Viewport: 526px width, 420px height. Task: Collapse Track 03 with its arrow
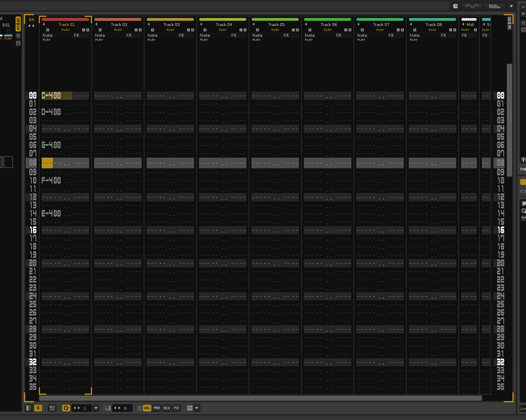tap(149, 24)
